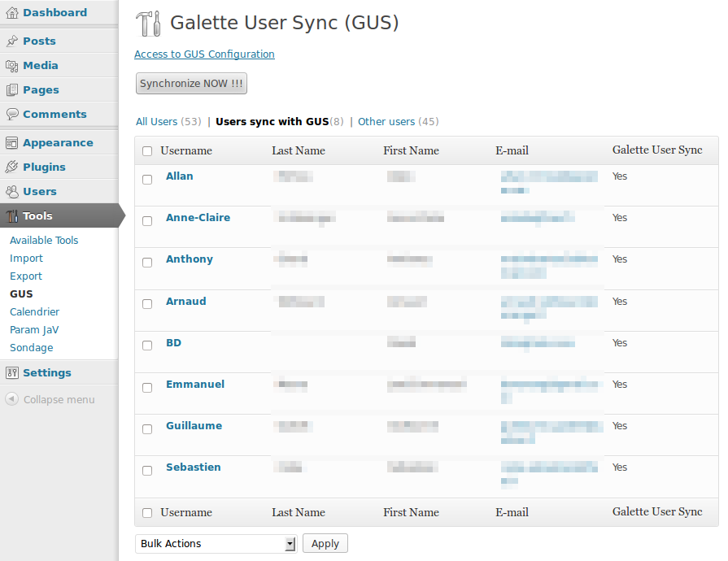Click the Users people icon
Viewport: 728px width, 561px height.
pyautogui.click(x=11, y=191)
